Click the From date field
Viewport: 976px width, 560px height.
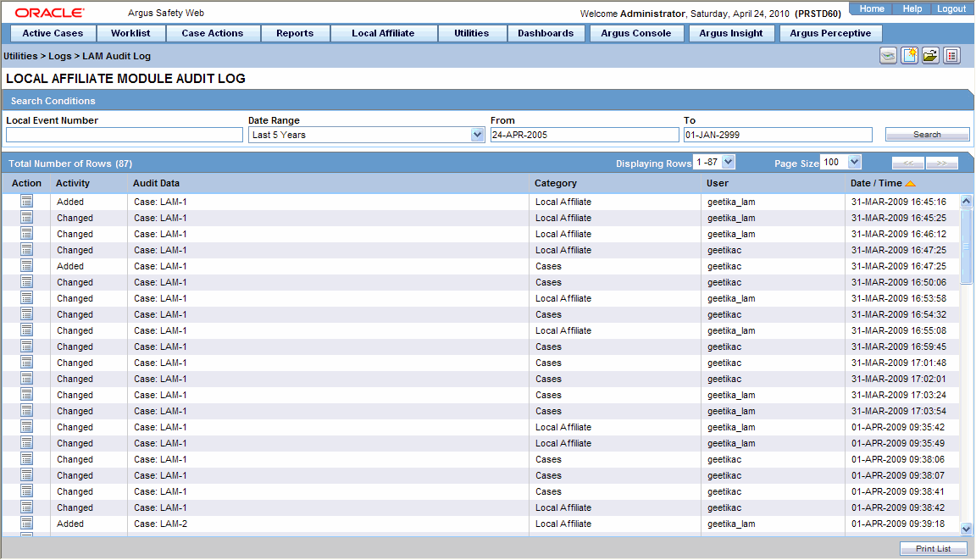585,135
